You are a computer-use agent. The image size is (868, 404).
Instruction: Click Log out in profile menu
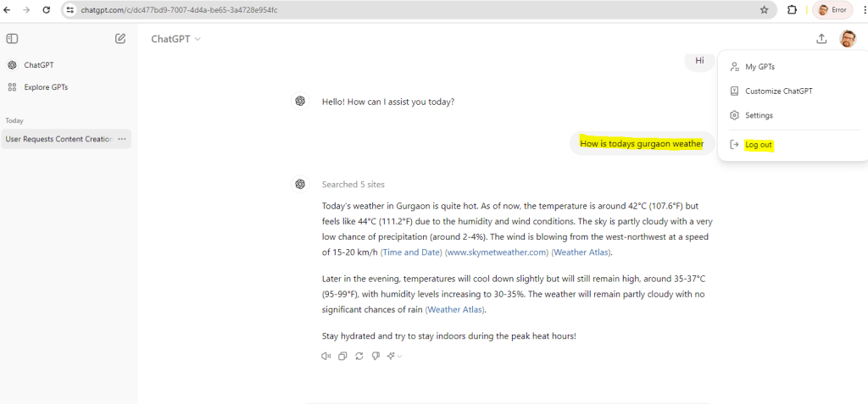[x=758, y=145]
